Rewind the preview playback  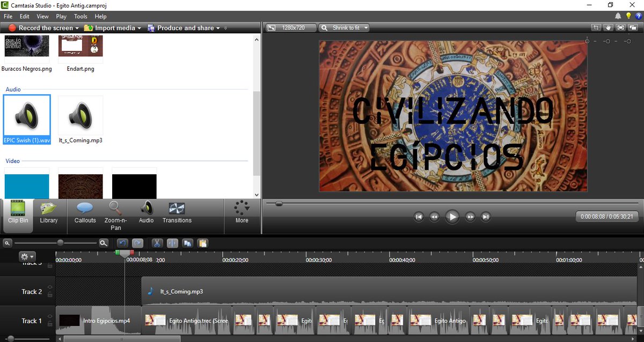[x=435, y=217]
